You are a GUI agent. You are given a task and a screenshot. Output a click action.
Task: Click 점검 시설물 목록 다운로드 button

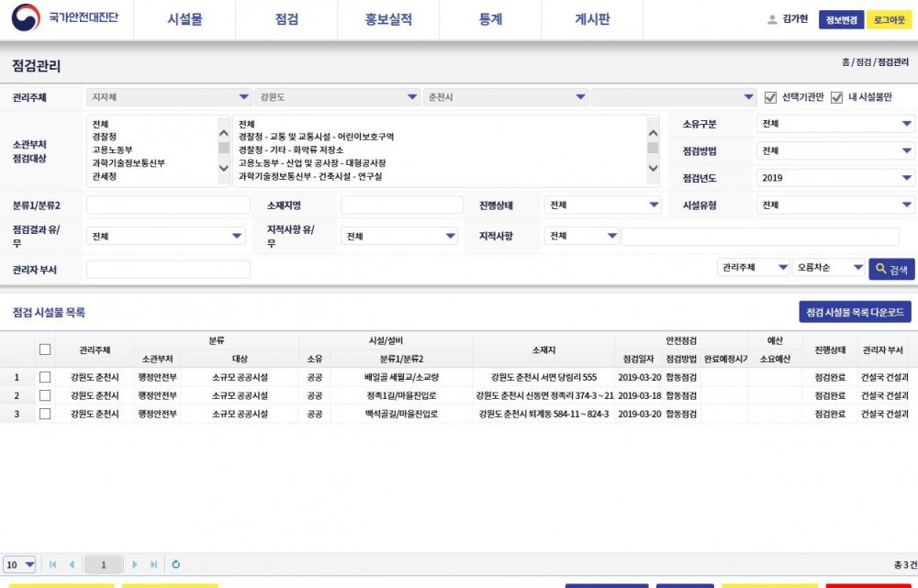tap(855, 312)
